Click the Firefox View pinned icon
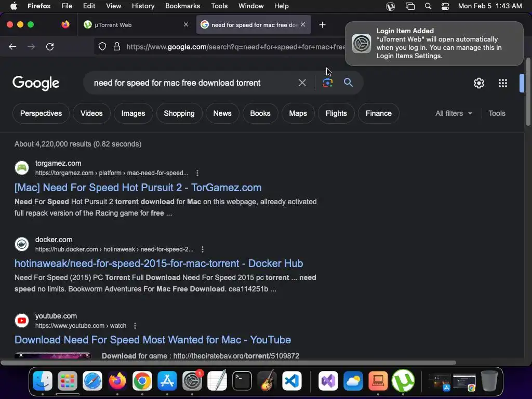The image size is (532, 399). point(65,24)
